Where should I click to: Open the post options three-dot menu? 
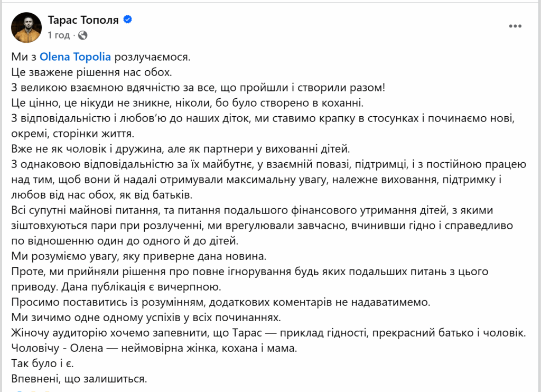point(515,26)
